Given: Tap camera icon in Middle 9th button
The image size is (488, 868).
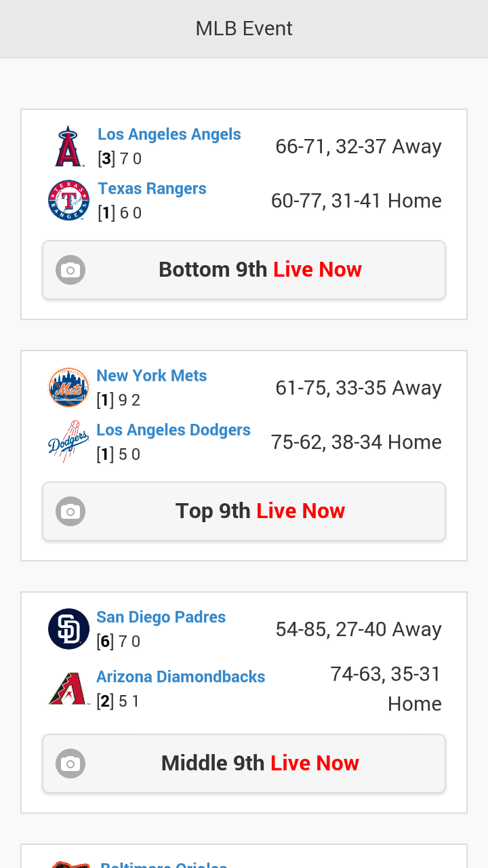Looking at the screenshot, I should click(70, 764).
